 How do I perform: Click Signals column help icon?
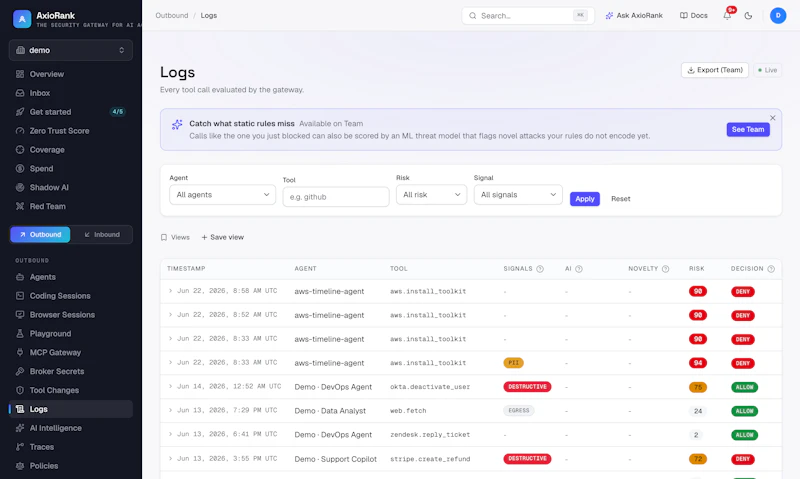click(x=540, y=269)
